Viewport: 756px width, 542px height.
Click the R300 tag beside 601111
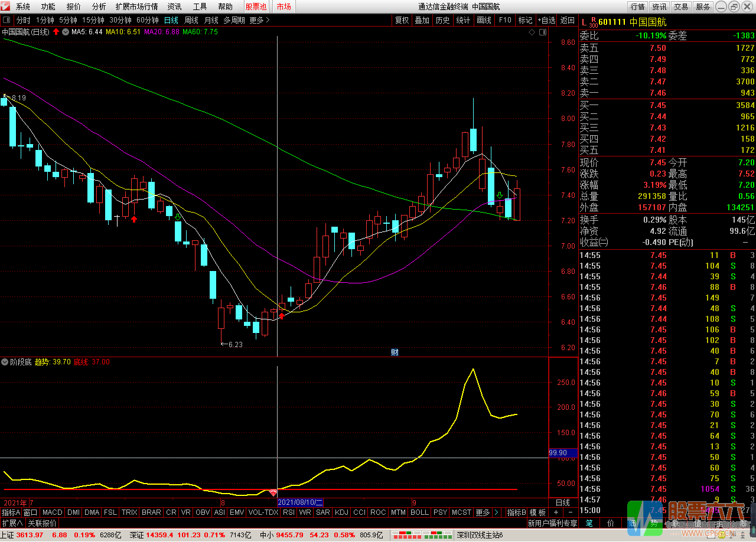(593, 22)
